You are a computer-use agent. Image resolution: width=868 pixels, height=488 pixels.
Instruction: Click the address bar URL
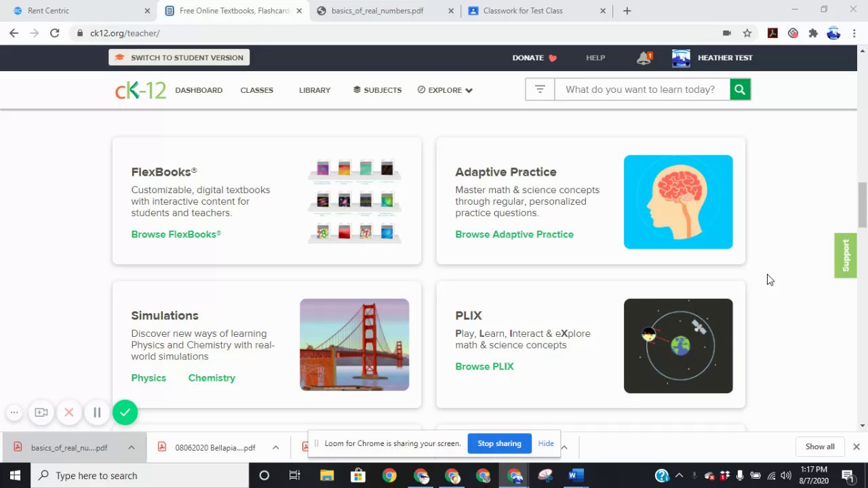tap(125, 33)
